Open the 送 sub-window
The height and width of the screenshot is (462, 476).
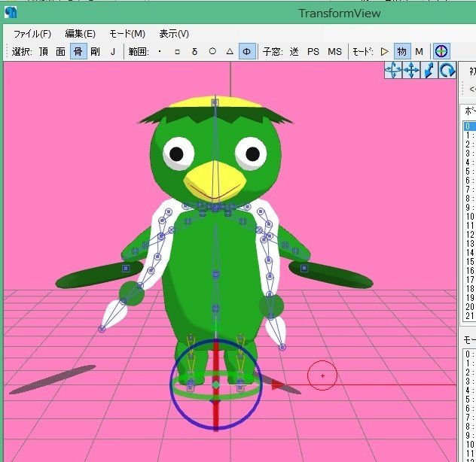click(294, 52)
